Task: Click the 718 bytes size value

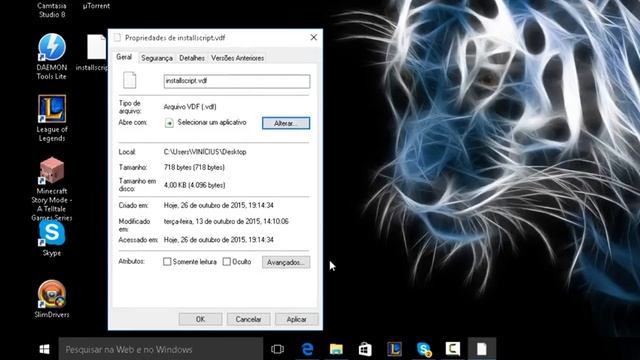Action: (194, 167)
